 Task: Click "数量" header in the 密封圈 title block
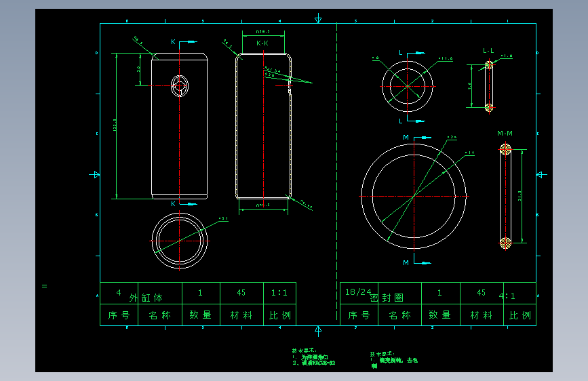pos(440,315)
